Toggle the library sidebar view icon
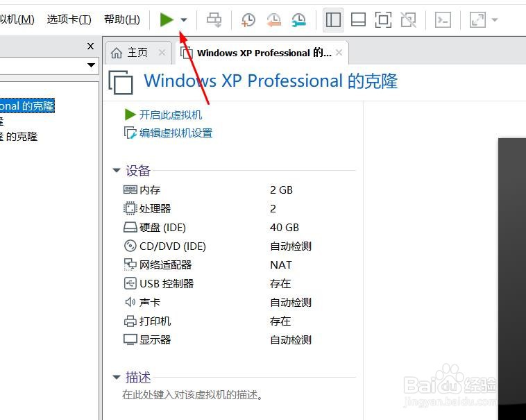Screen dimensions: 526x420 point(334,20)
